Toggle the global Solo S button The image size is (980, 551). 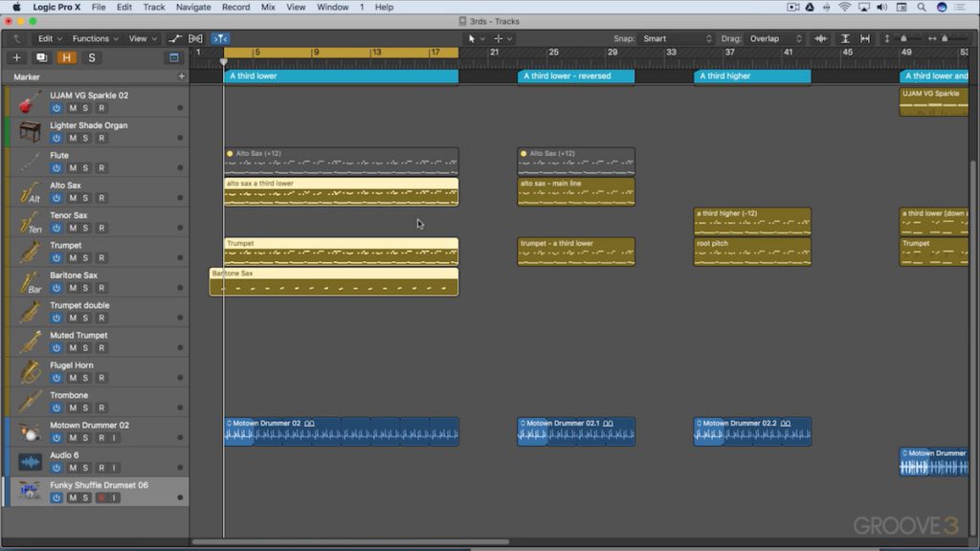[91, 57]
